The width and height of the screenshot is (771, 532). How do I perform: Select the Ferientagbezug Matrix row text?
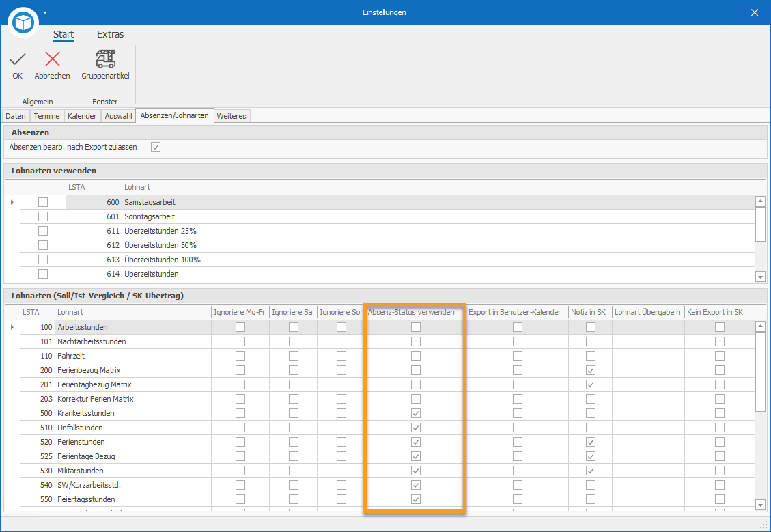[94, 384]
